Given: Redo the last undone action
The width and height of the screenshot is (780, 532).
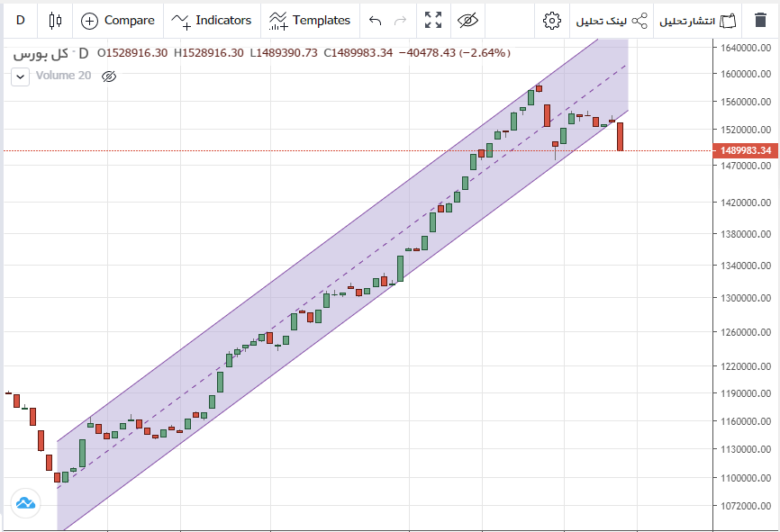Looking at the screenshot, I should [x=400, y=21].
